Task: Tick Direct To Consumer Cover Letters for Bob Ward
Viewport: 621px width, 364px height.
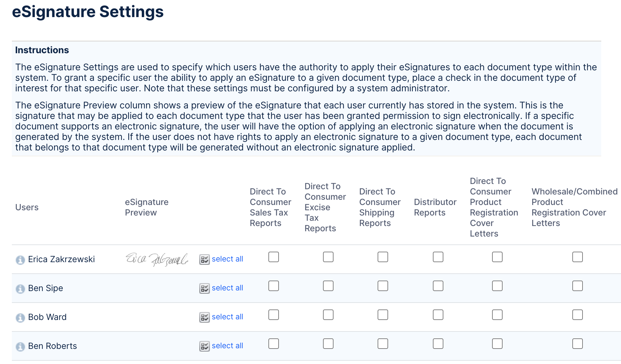Action: point(497,315)
